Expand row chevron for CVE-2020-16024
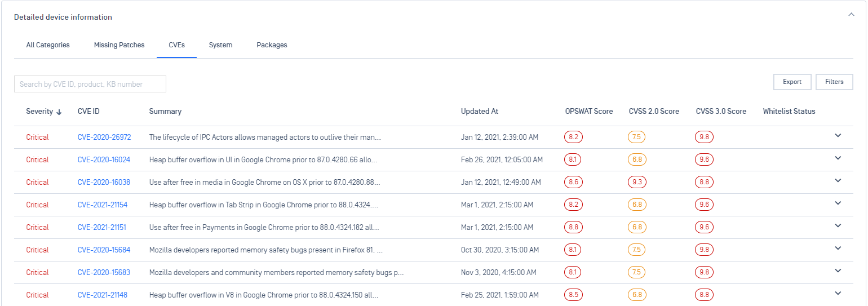Image resolution: width=868 pixels, height=306 pixels. 838,158
